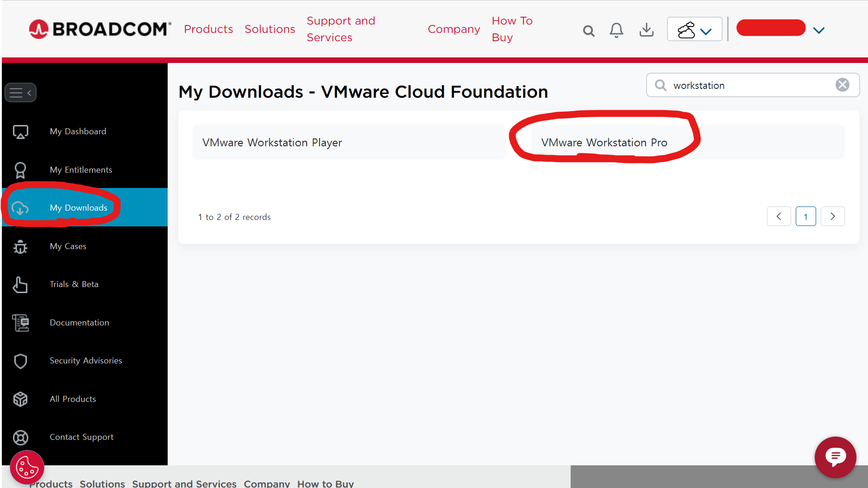
Task: Focus the workstation search input field
Action: click(x=753, y=85)
